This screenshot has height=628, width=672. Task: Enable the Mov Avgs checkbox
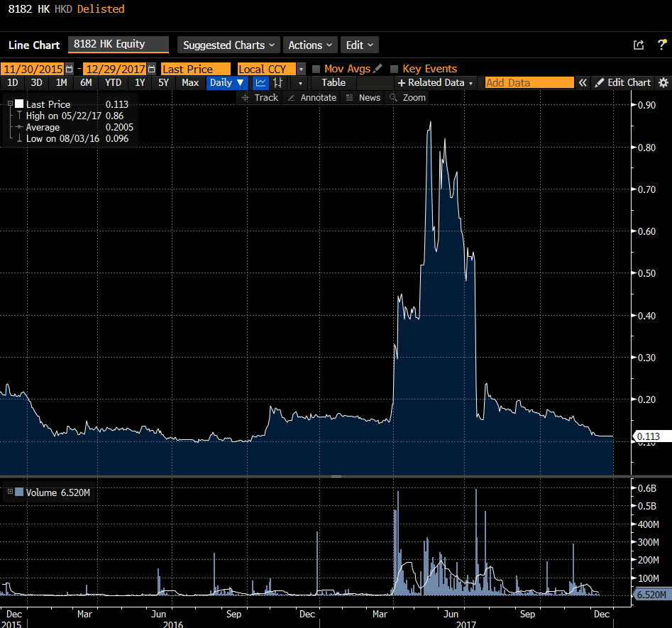coord(316,69)
